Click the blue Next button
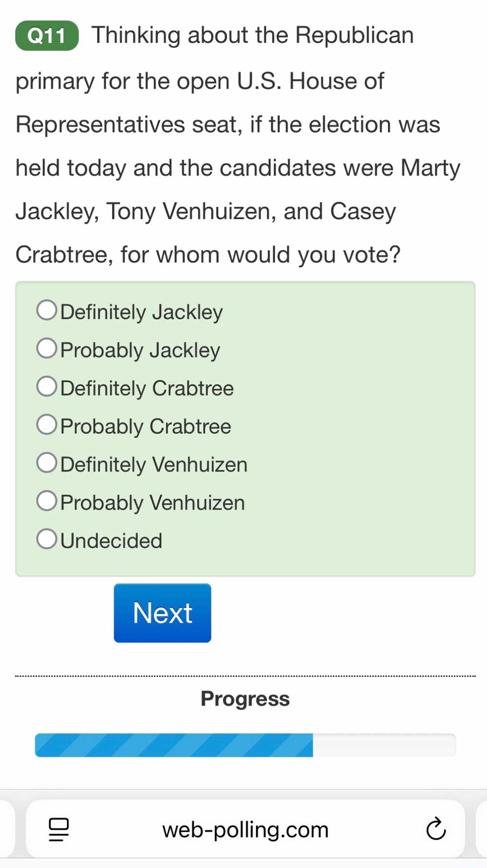 pyautogui.click(x=163, y=613)
